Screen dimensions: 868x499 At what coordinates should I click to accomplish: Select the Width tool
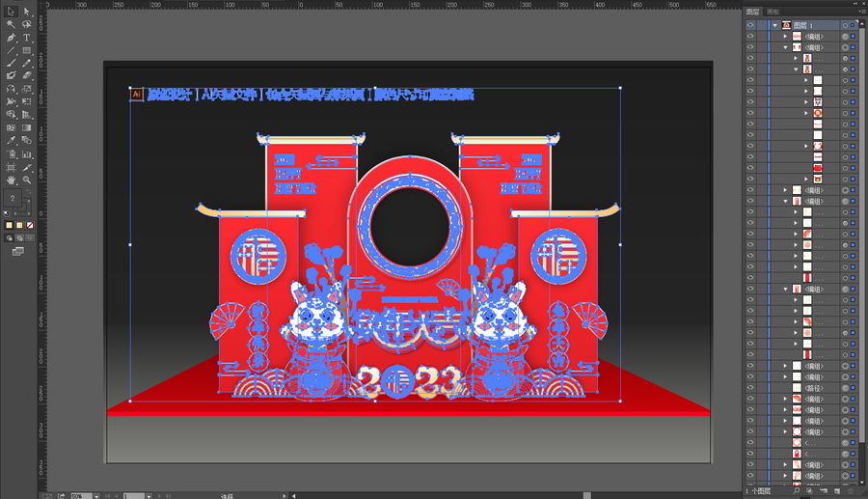(11, 101)
